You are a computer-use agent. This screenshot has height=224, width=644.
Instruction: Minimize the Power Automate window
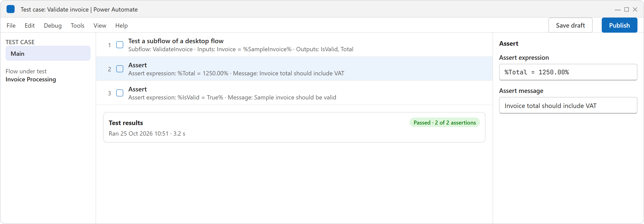click(x=618, y=10)
